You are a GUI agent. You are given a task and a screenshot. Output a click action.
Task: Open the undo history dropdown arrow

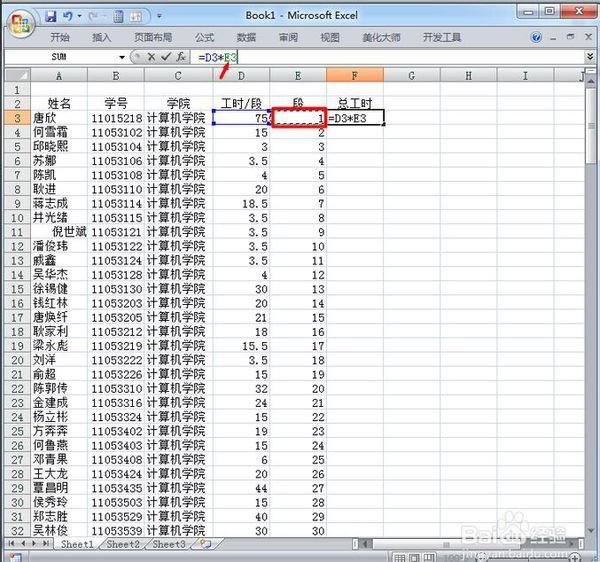coord(80,16)
